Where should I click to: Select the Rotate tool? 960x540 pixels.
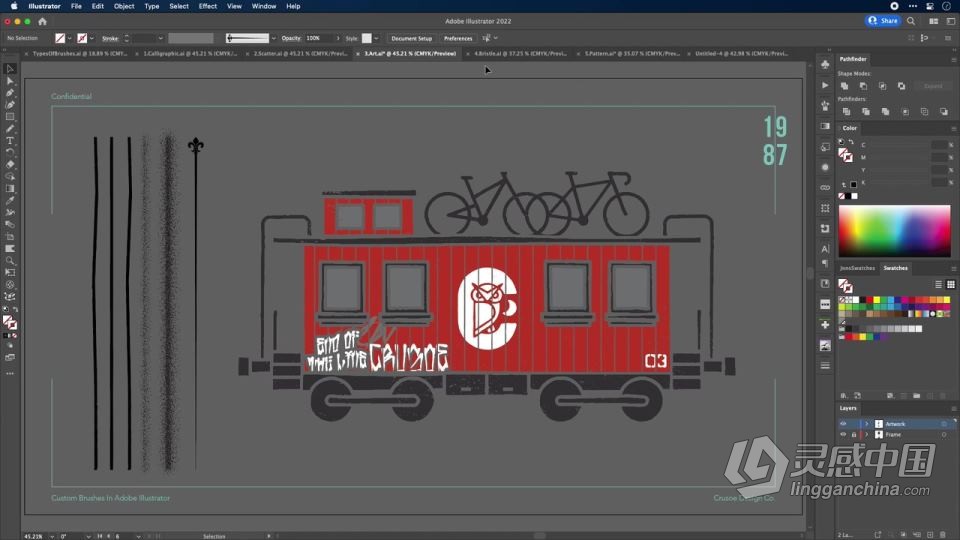point(10,152)
